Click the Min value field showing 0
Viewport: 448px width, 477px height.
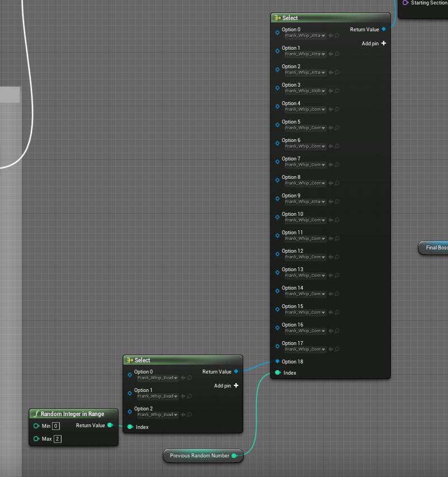click(56, 426)
